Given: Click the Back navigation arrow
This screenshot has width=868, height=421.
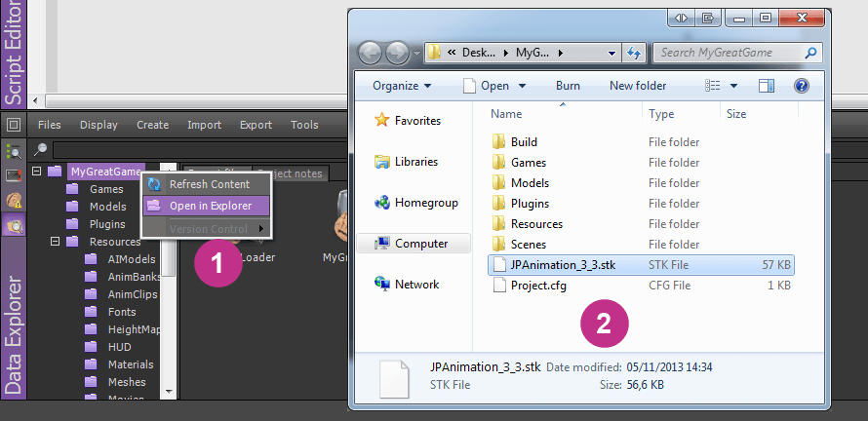Looking at the screenshot, I should [371, 53].
